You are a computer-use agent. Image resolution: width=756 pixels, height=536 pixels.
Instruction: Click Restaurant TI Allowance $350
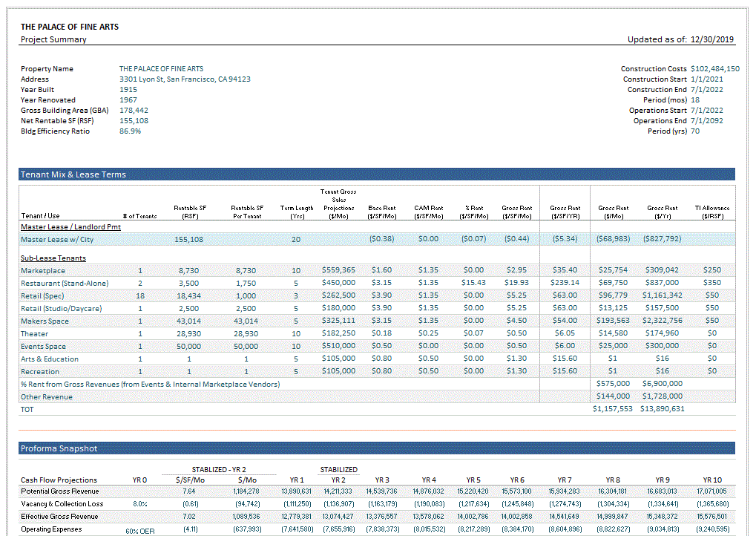[711, 283]
